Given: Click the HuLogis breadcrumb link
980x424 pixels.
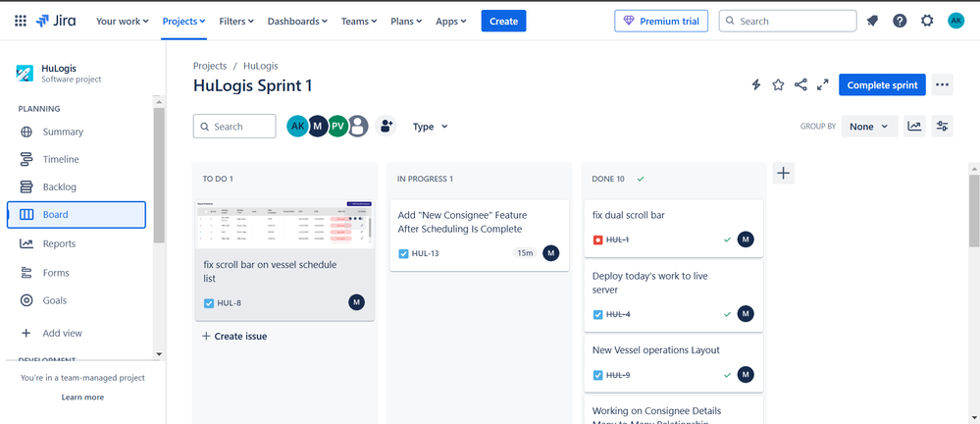Looking at the screenshot, I should [261, 66].
